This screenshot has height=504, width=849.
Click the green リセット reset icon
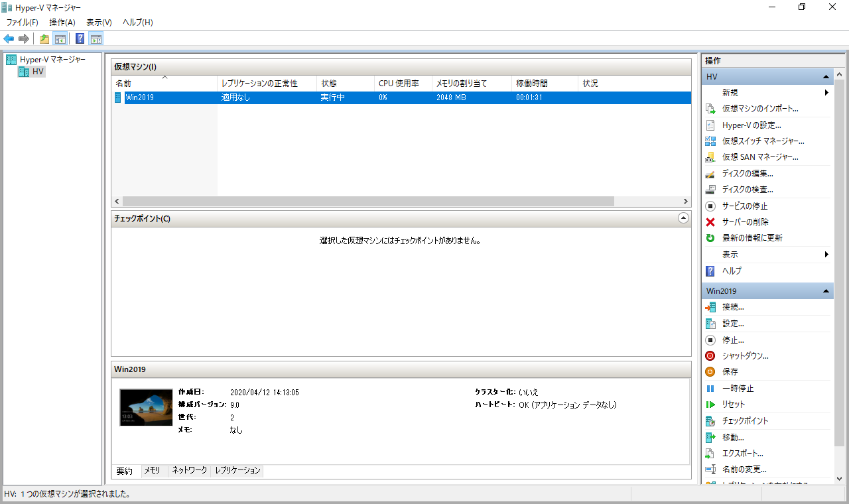pos(710,405)
